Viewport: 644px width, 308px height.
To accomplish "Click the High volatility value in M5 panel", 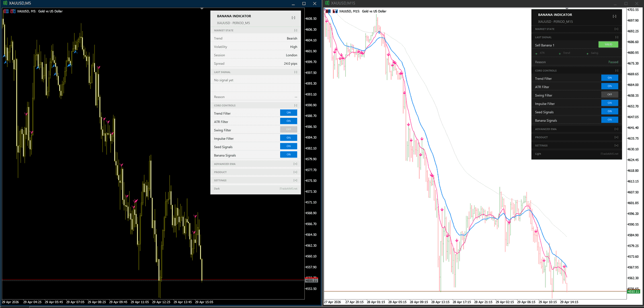I will point(294,47).
